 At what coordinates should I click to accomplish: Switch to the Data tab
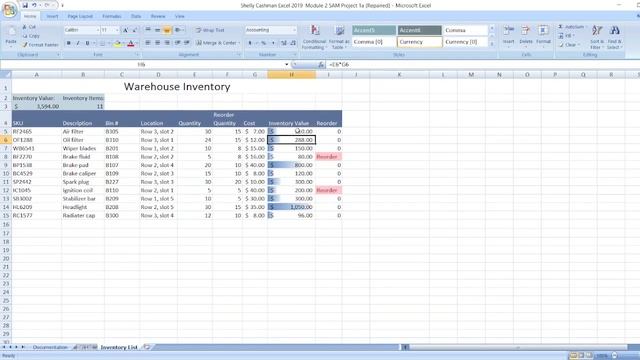pyautogui.click(x=136, y=16)
